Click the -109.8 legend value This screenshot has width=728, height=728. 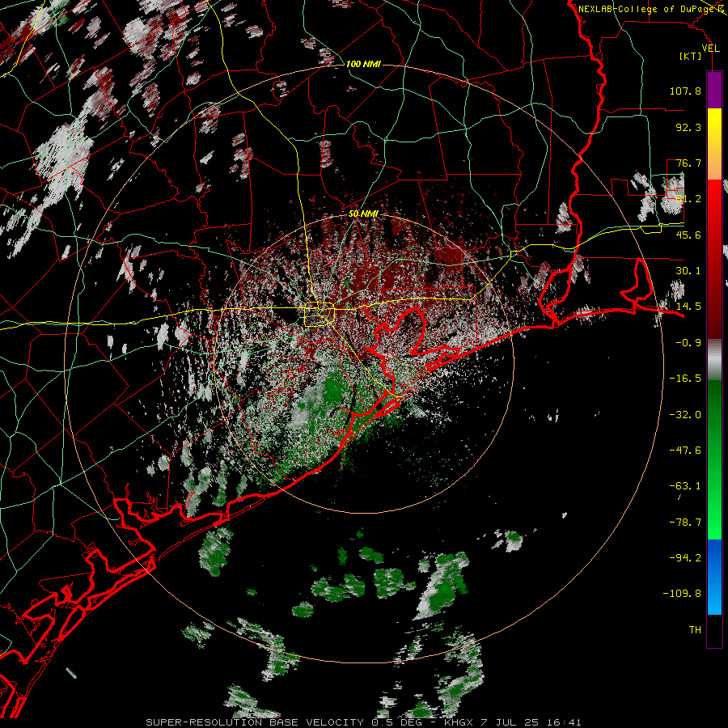pyautogui.click(x=682, y=594)
